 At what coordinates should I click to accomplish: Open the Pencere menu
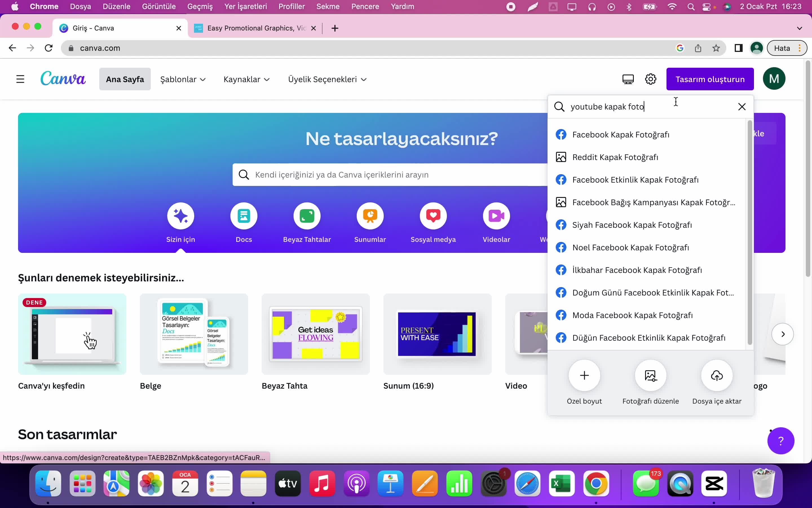365,7
